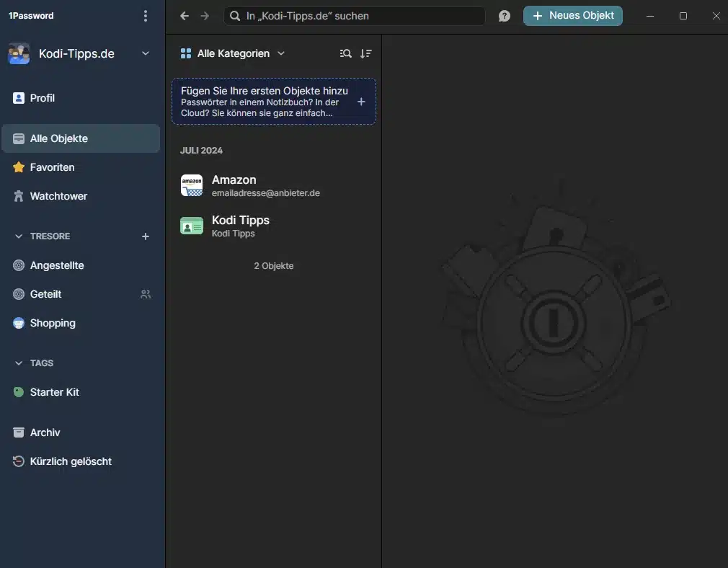728x568 pixels.
Task: Click the green identity card icon
Action: 192,226
